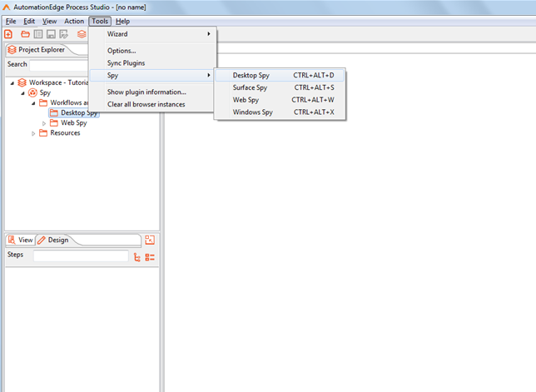Click the Workspace stacked layers icon in tree

pos(22,82)
